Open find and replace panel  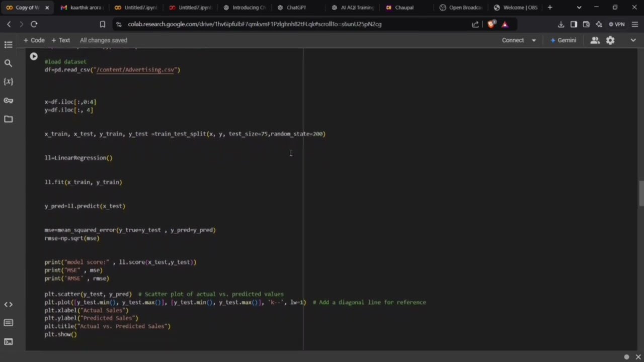pyautogui.click(x=8, y=63)
